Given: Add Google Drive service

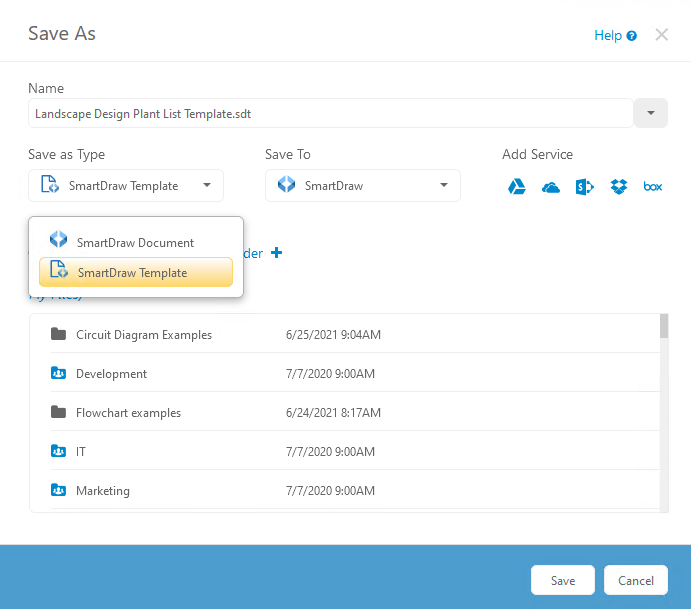Looking at the screenshot, I should coord(517,187).
